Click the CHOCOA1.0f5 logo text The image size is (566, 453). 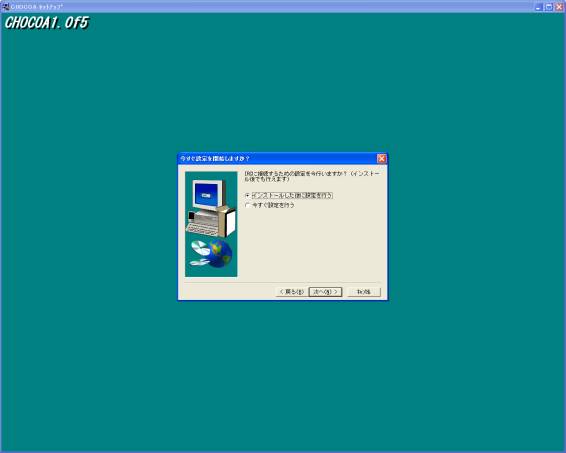point(47,23)
